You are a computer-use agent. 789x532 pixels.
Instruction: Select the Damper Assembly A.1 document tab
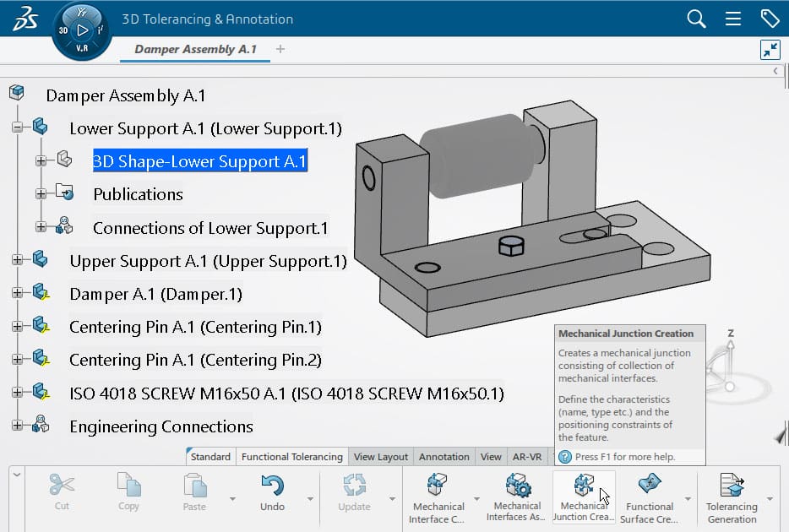(x=195, y=49)
